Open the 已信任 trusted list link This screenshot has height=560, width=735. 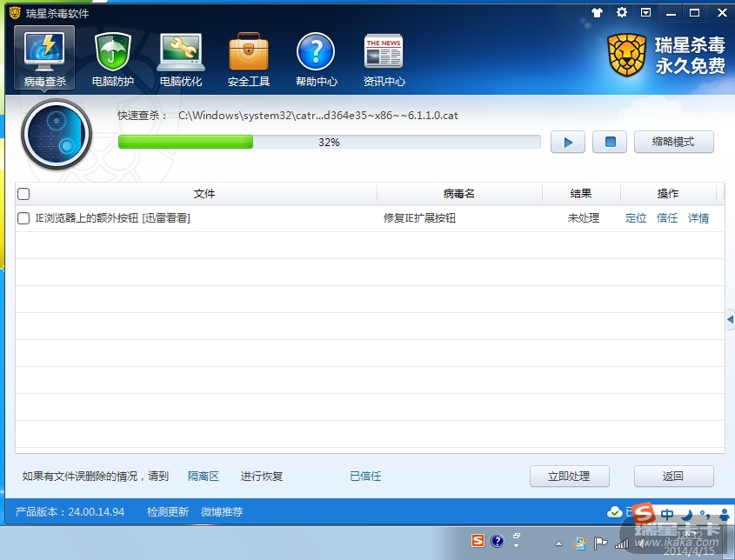coord(365,477)
